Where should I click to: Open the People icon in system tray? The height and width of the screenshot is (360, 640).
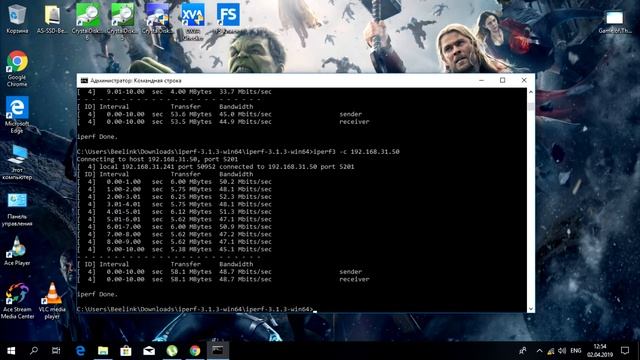pyautogui.click(x=523, y=351)
